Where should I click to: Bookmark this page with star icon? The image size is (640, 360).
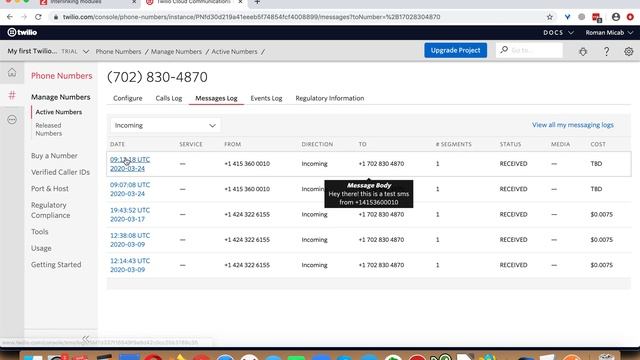pos(550,17)
